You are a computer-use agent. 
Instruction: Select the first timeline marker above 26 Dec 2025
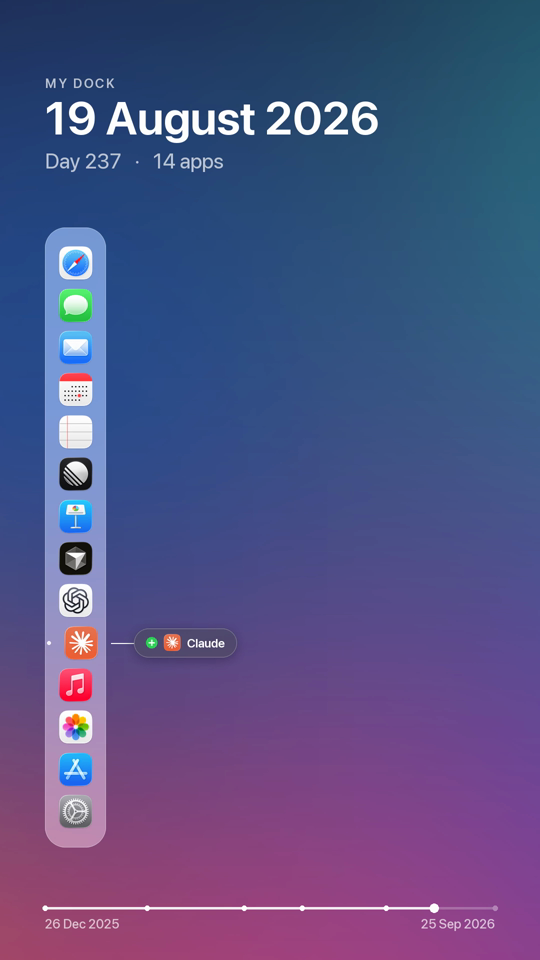45,908
